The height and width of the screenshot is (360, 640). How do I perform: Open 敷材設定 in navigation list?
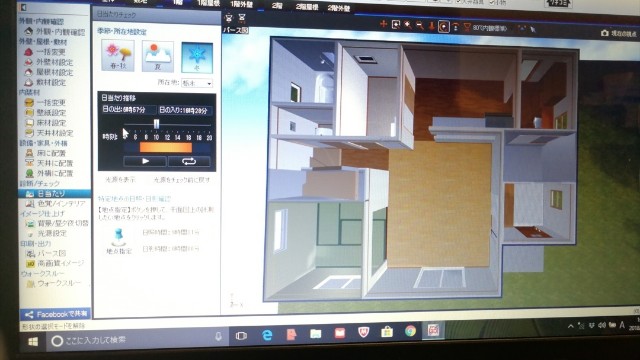click(x=45, y=82)
